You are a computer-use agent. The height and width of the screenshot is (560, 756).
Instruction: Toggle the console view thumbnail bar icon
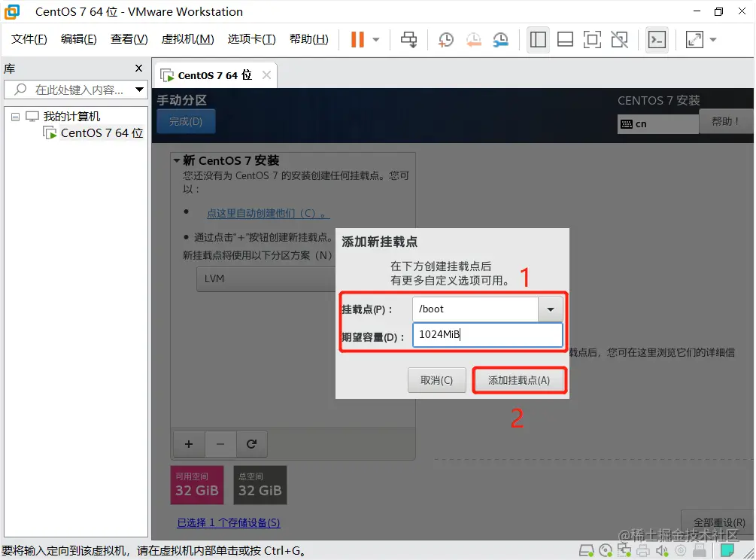pos(565,39)
